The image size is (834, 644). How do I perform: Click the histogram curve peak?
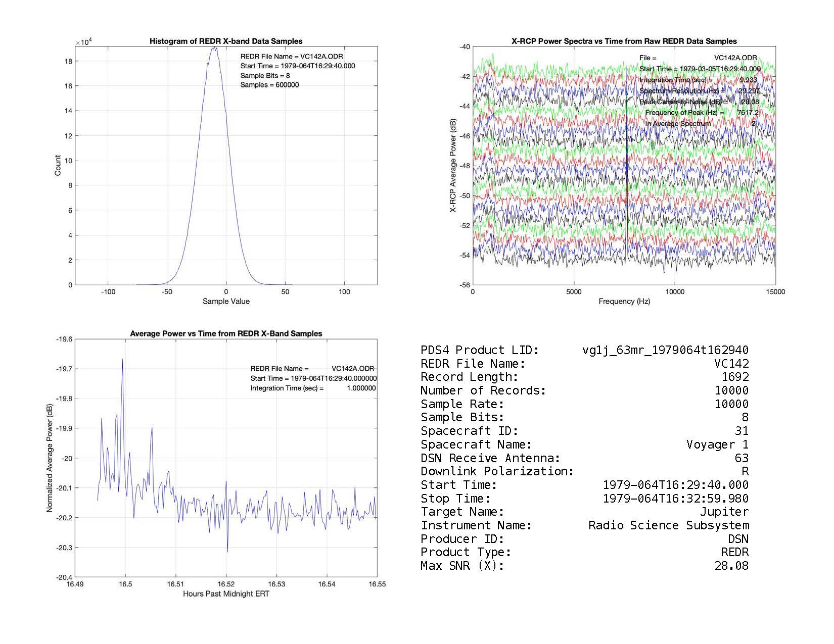coord(214,48)
